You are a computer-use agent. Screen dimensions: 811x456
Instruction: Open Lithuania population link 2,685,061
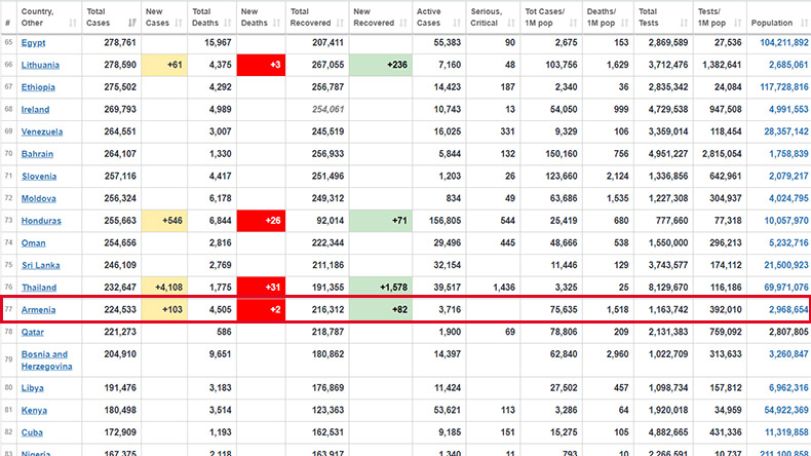[x=788, y=65]
